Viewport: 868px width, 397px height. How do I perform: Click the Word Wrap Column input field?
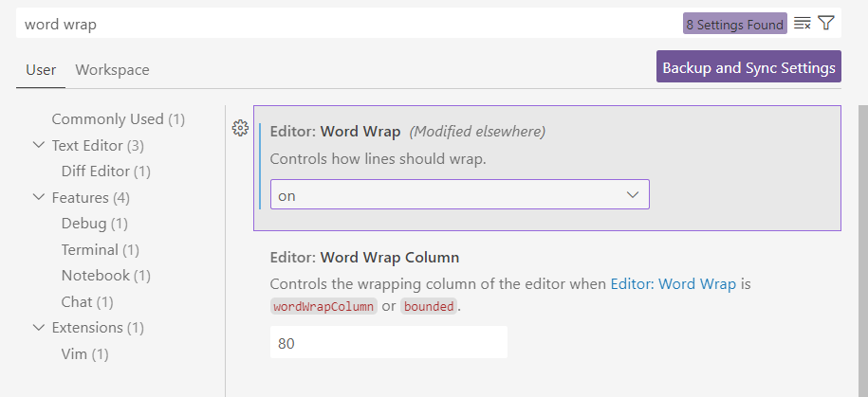[388, 343]
